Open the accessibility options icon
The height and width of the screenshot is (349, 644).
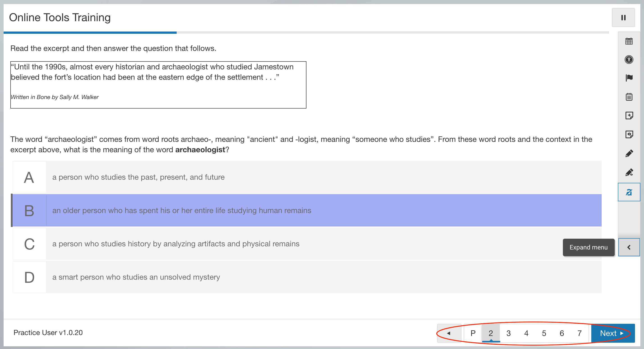point(629,60)
